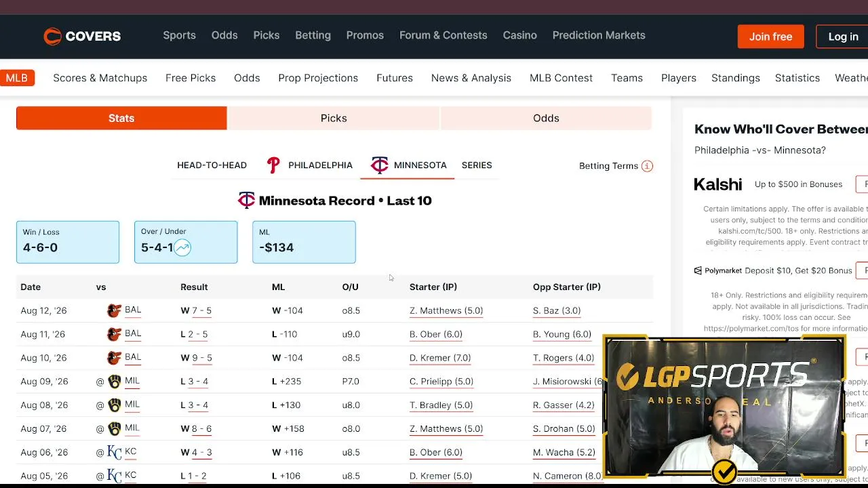Open Prop Projections
The image size is (868, 488).
pyautogui.click(x=318, y=78)
